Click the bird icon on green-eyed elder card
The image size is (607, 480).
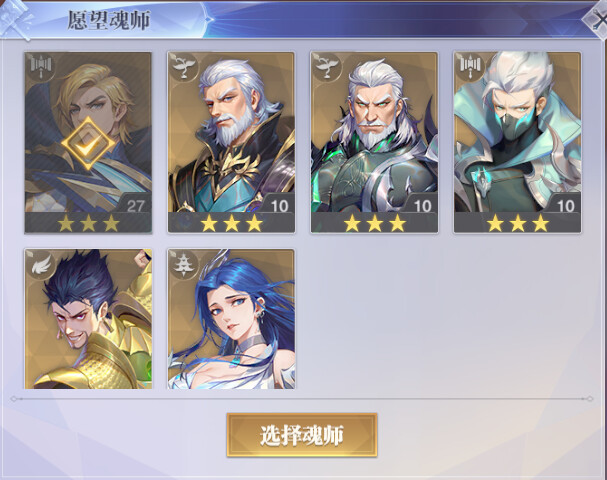point(326,67)
